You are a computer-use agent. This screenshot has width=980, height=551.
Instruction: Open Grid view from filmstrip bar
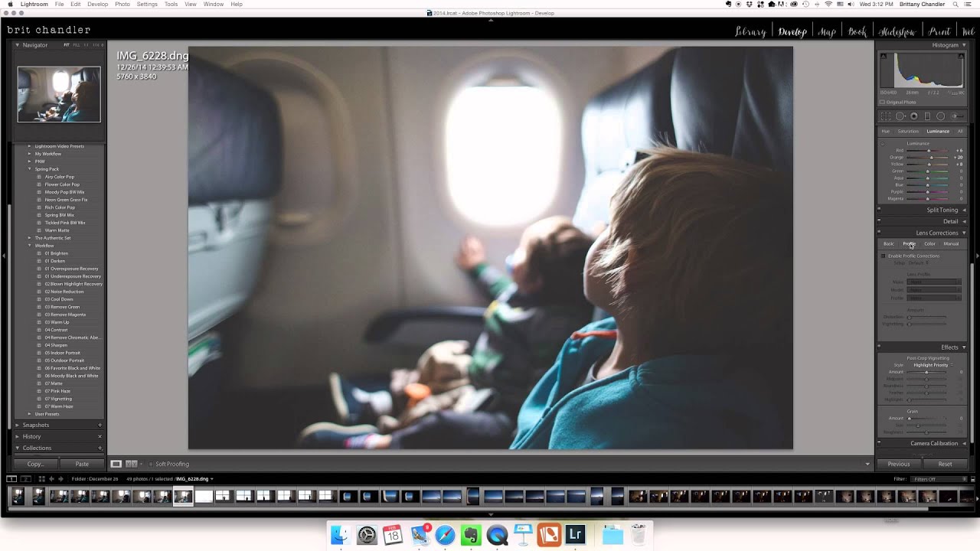click(x=41, y=479)
